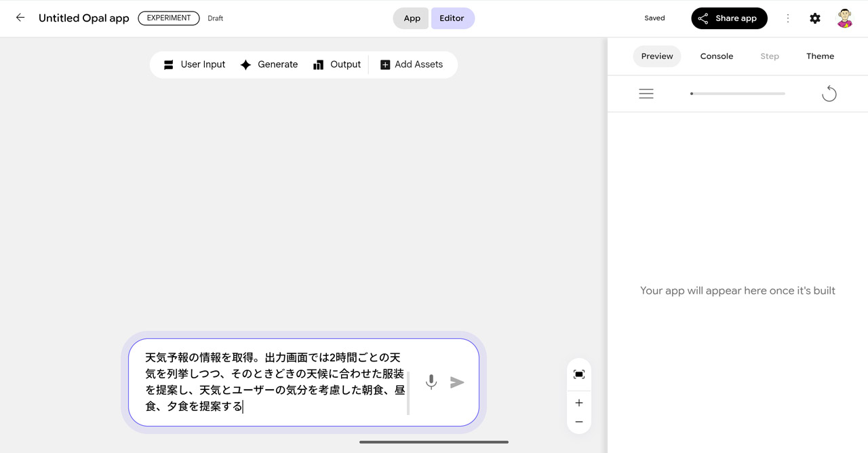Open the Console tab
Screen dimensions: 868x453
pyautogui.click(x=716, y=56)
